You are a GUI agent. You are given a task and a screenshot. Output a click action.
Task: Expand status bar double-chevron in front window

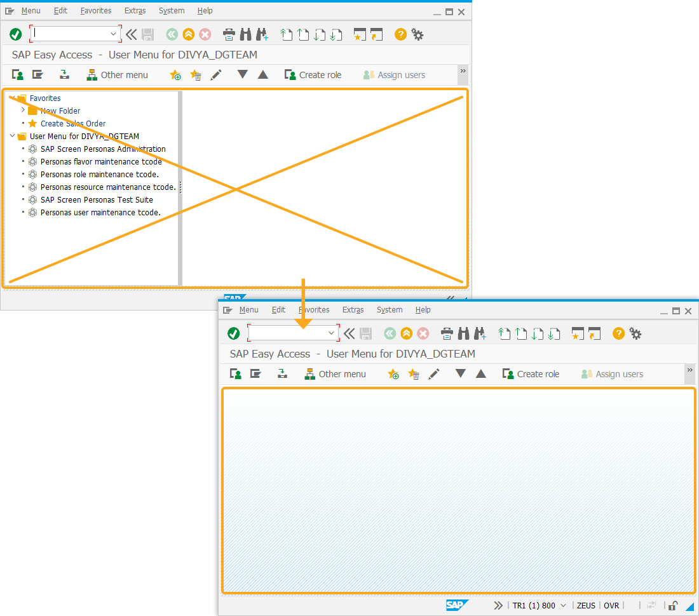coord(498,605)
